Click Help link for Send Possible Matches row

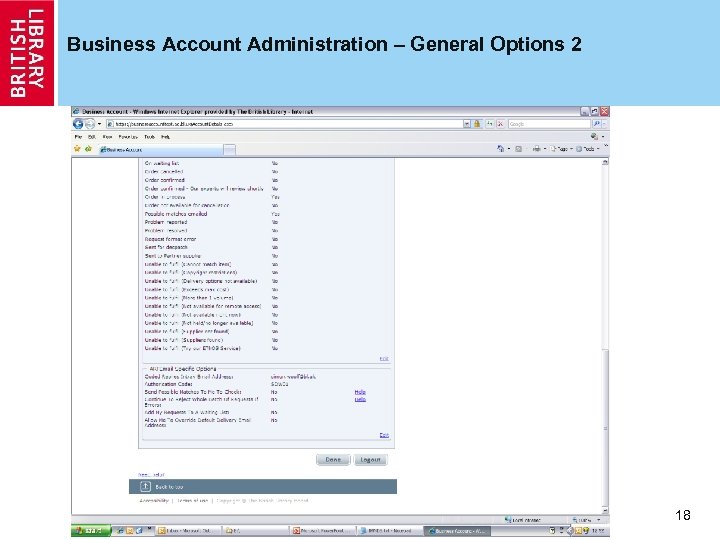(x=360, y=392)
